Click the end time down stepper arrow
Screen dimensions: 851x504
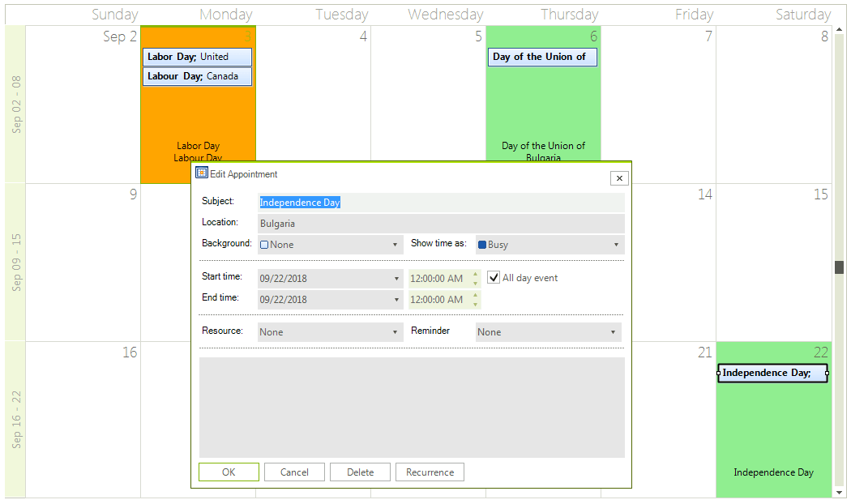click(x=475, y=303)
